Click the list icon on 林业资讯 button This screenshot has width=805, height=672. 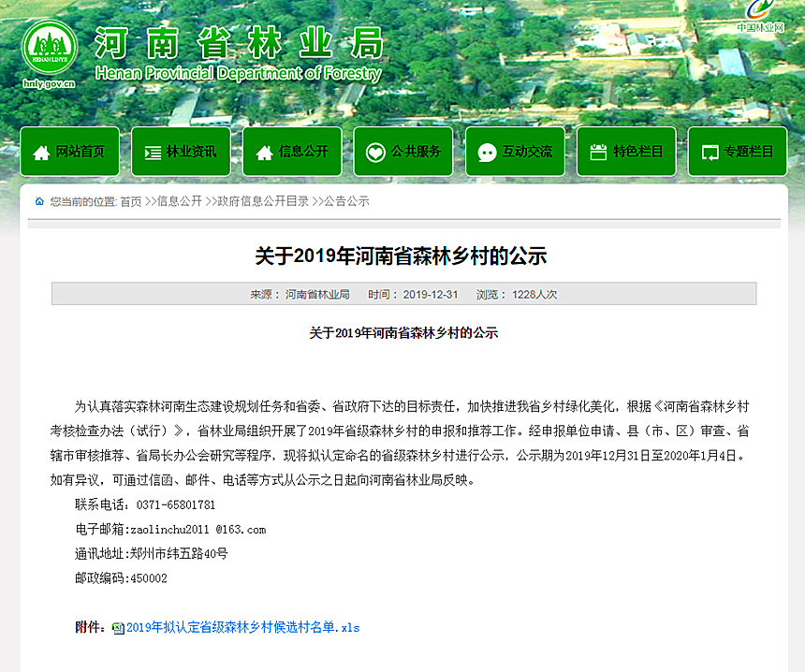click(x=153, y=153)
